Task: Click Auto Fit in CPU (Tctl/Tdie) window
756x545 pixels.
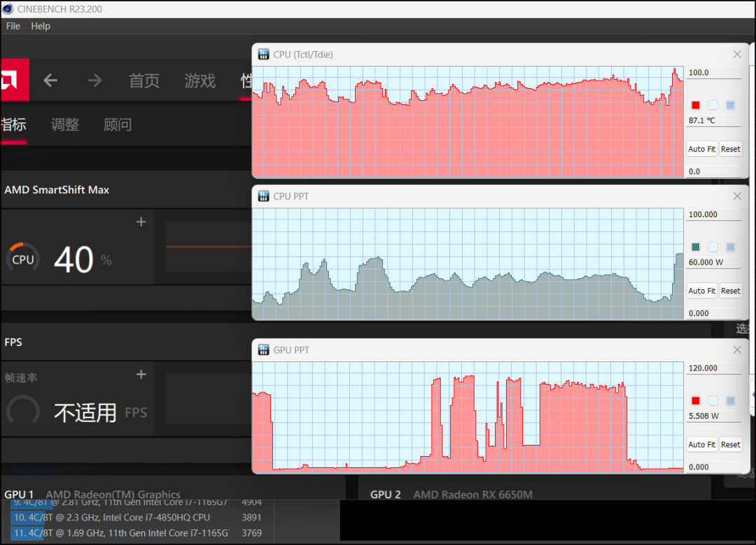Action: (x=702, y=149)
